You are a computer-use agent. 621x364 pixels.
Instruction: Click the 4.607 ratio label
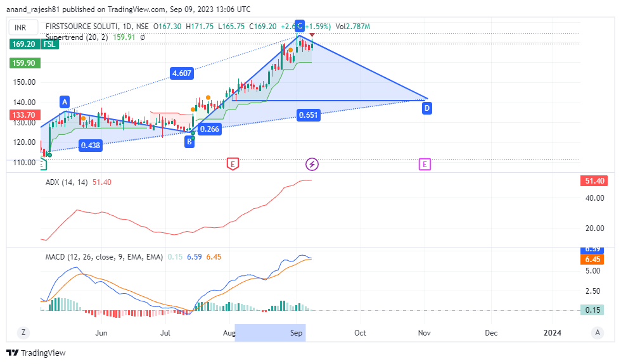tap(182, 73)
